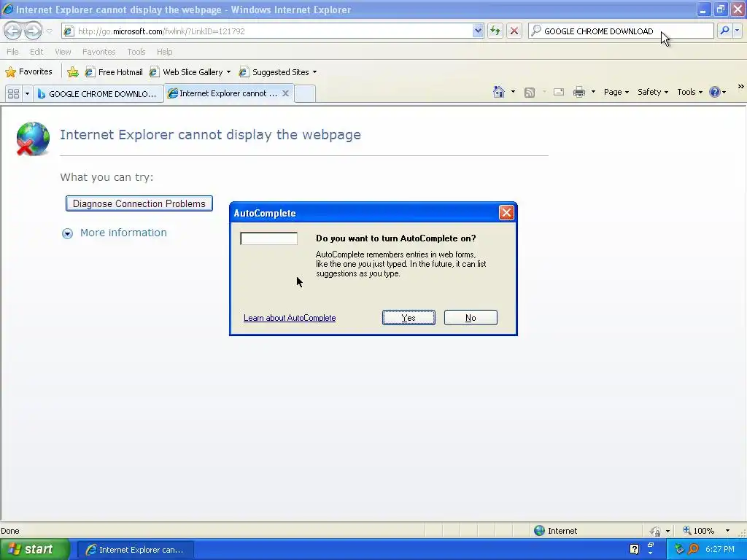Open the zoom level 100% dropdown

pyautogui.click(x=727, y=531)
